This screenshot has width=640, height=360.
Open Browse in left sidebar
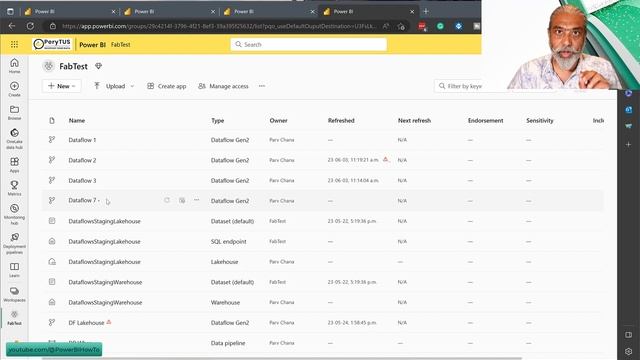pyautogui.click(x=14, y=112)
